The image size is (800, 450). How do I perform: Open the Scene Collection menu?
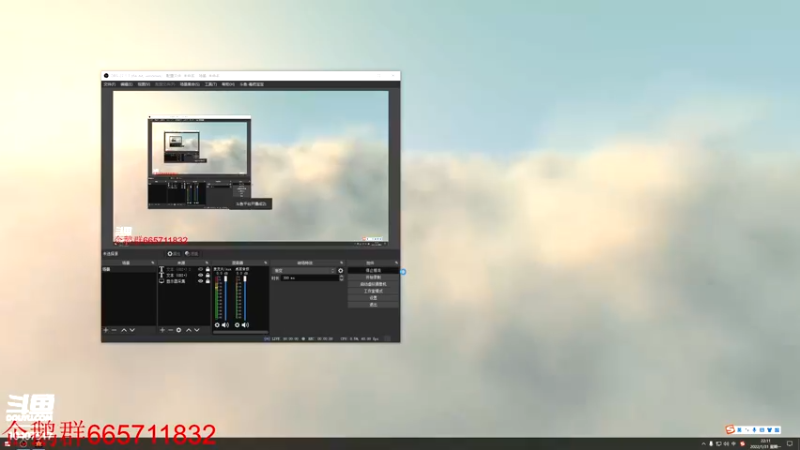pyautogui.click(x=189, y=84)
